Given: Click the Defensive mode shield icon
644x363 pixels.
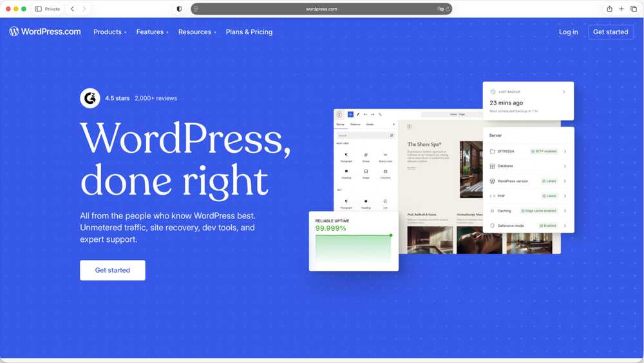Looking at the screenshot, I should click(x=493, y=225).
